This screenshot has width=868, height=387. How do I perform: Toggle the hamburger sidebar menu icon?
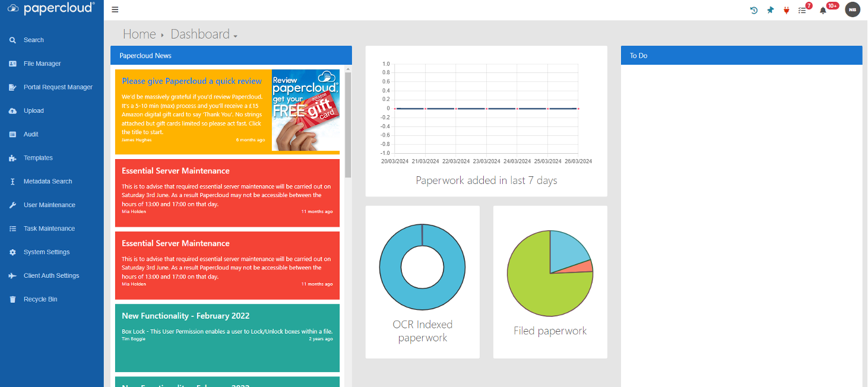click(x=115, y=9)
